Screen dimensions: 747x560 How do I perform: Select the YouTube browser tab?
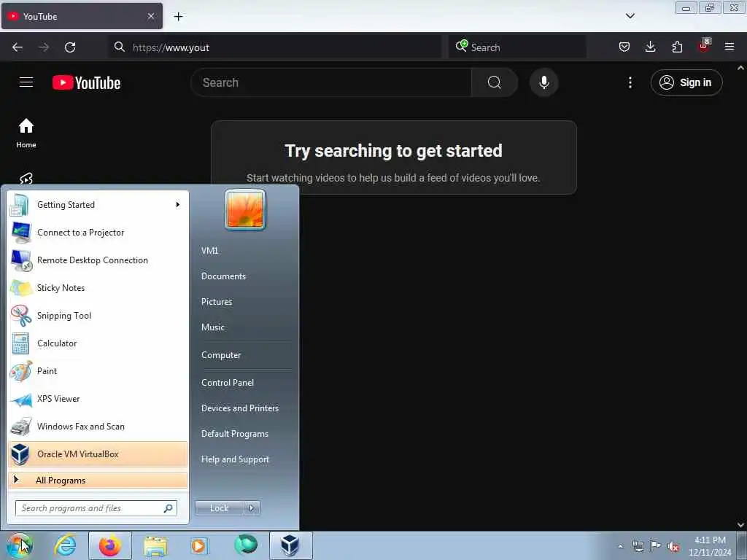tap(82, 16)
